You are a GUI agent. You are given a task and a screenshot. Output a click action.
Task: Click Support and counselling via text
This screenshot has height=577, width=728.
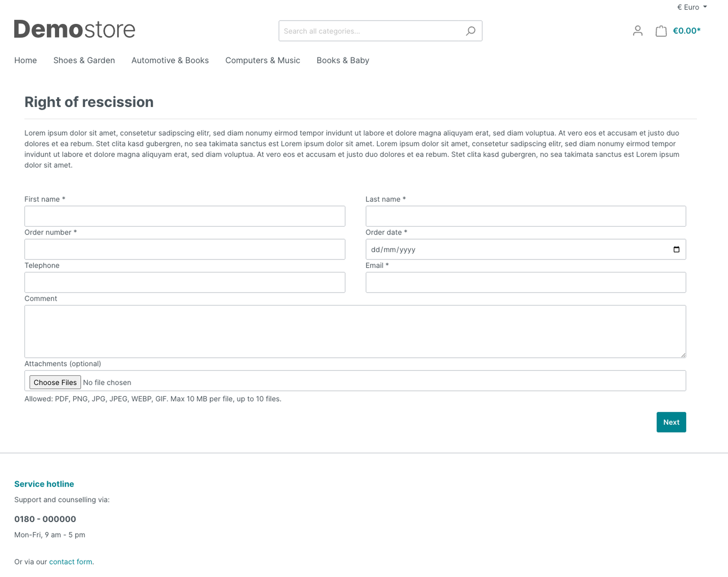click(x=62, y=500)
